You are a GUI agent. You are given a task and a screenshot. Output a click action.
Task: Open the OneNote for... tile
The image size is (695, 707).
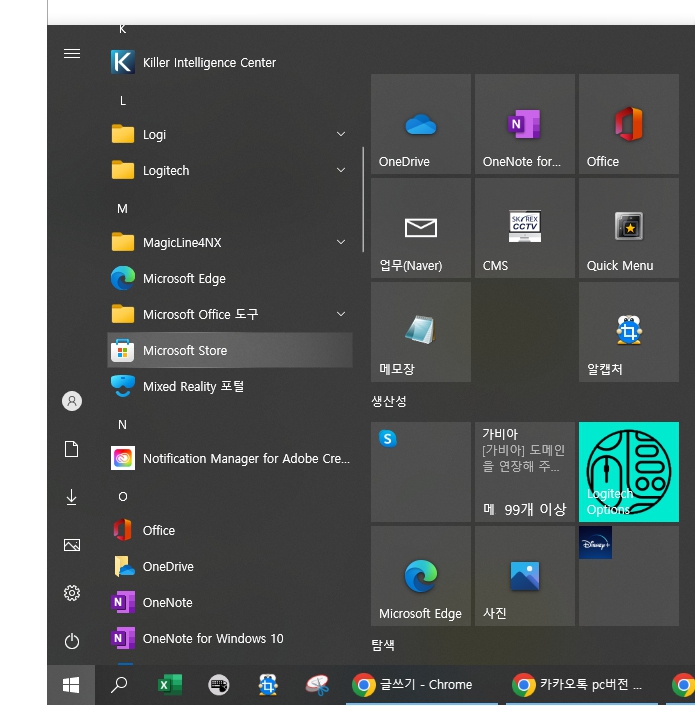click(x=525, y=124)
